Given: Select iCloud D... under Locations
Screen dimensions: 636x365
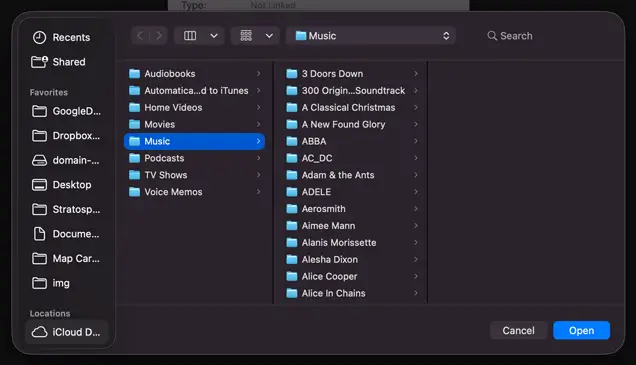Looking at the screenshot, I should [x=67, y=332].
